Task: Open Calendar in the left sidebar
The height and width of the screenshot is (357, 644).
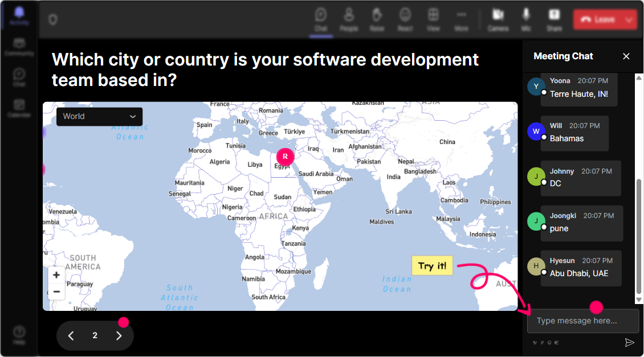Action: click(x=19, y=108)
